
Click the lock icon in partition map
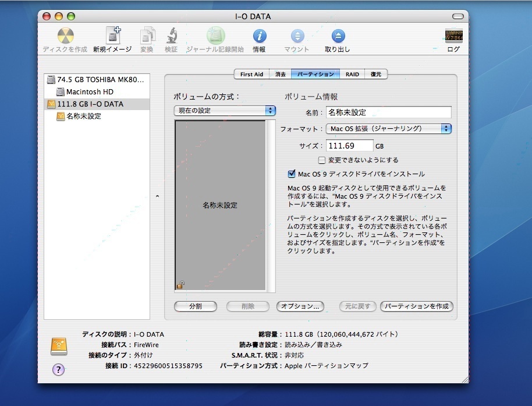(x=180, y=284)
